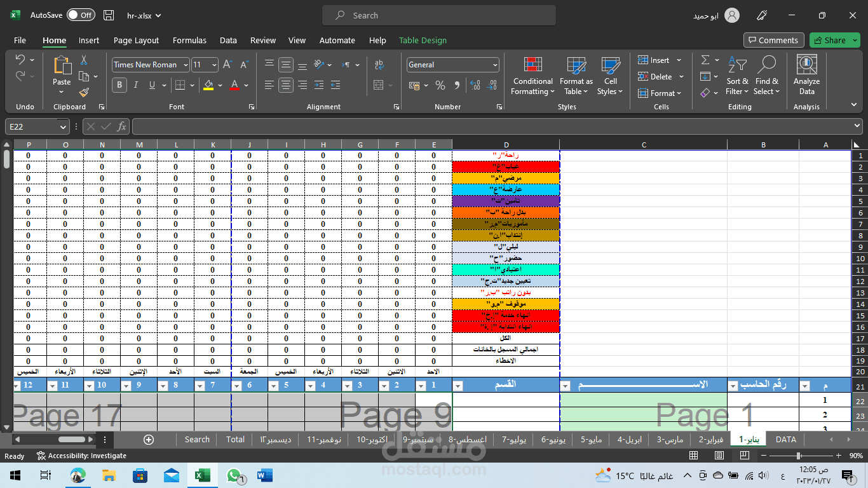Click the Save icon in title bar
The height and width of the screenshot is (488, 868).
[x=109, y=15]
